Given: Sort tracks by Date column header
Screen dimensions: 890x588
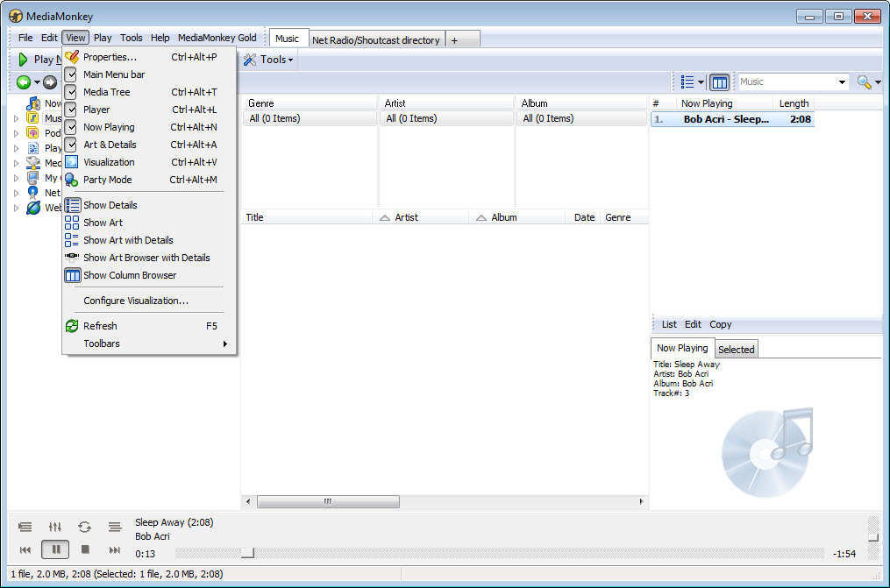Looking at the screenshot, I should pos(584,217).
